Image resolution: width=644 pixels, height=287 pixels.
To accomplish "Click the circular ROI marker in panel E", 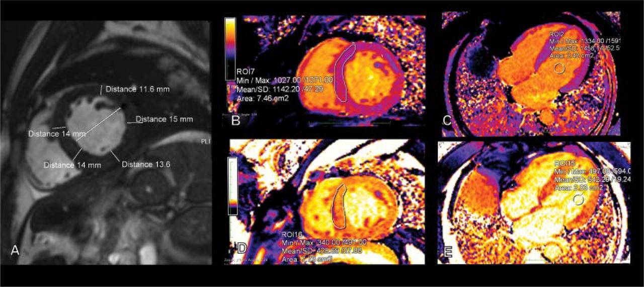I will coord(579,200).
